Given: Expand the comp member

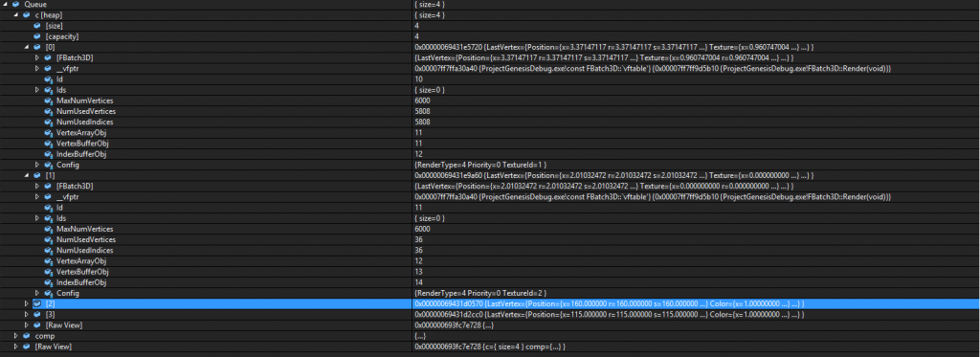Looking at the screenshot, I should [15, 336].
